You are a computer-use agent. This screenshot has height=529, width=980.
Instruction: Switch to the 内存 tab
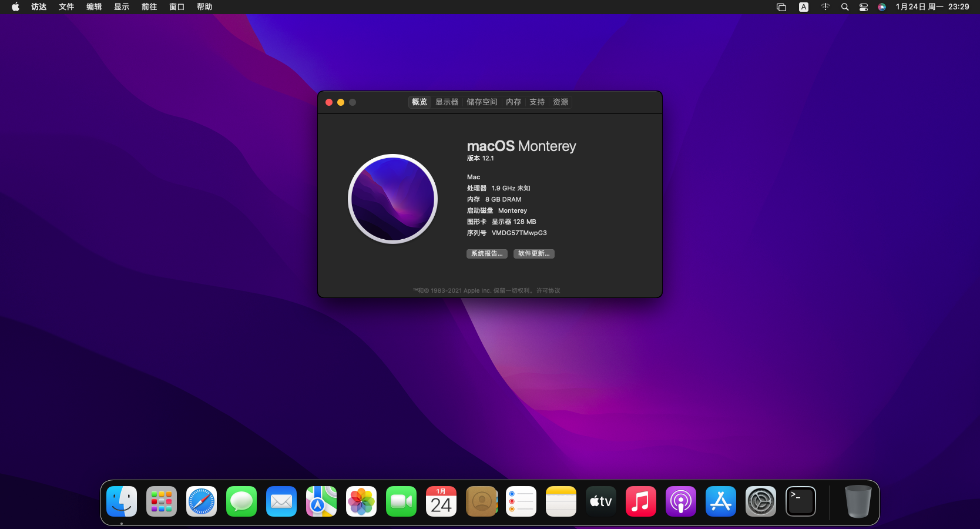click(514, 102)
